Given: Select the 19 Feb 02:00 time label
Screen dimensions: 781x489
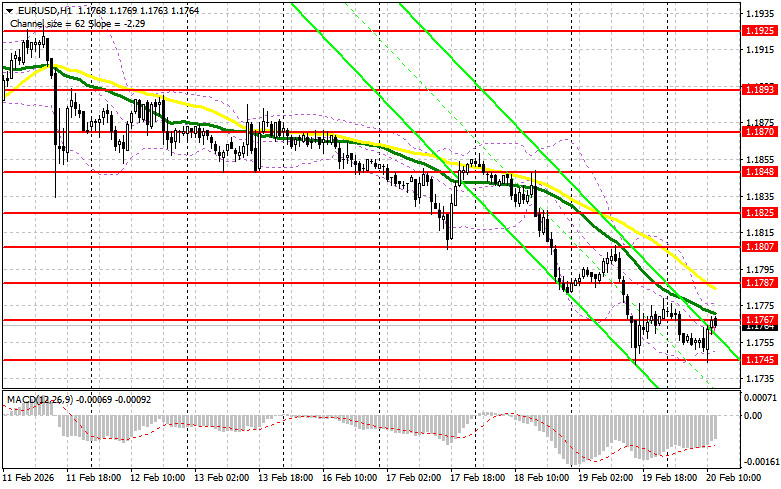Looking at the screenshot, I should [x=606, y=478].
